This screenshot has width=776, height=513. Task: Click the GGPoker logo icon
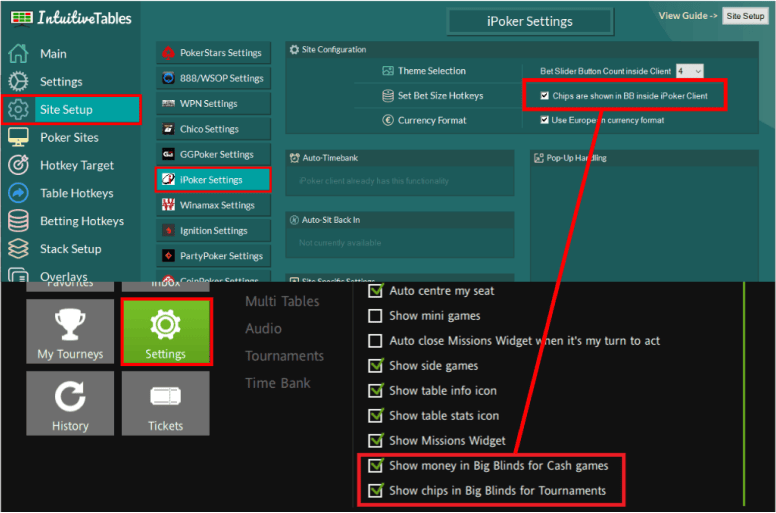168,154
